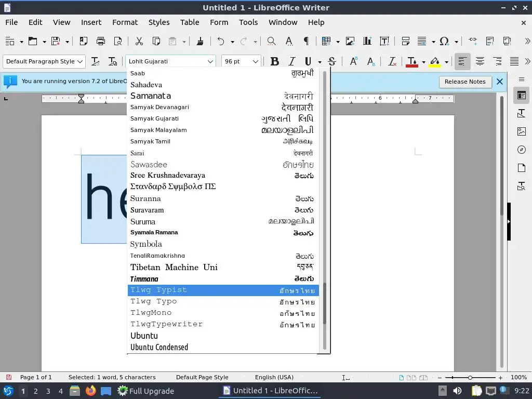Click the Open file folder icon
The image size is (532, 399).
point(33,41)
